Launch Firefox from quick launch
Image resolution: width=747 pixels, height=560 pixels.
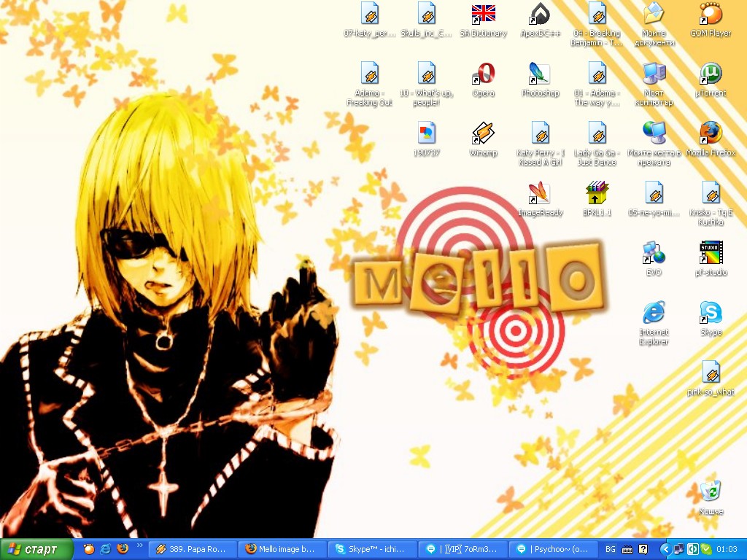click(x=122, y=549)
